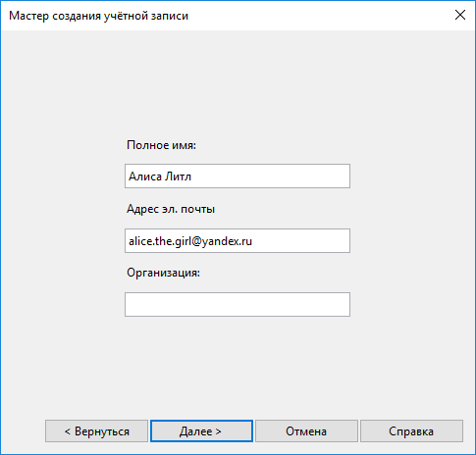
Task: Focus the Адрес эл. почты field
Action: [x=238, y=241]
